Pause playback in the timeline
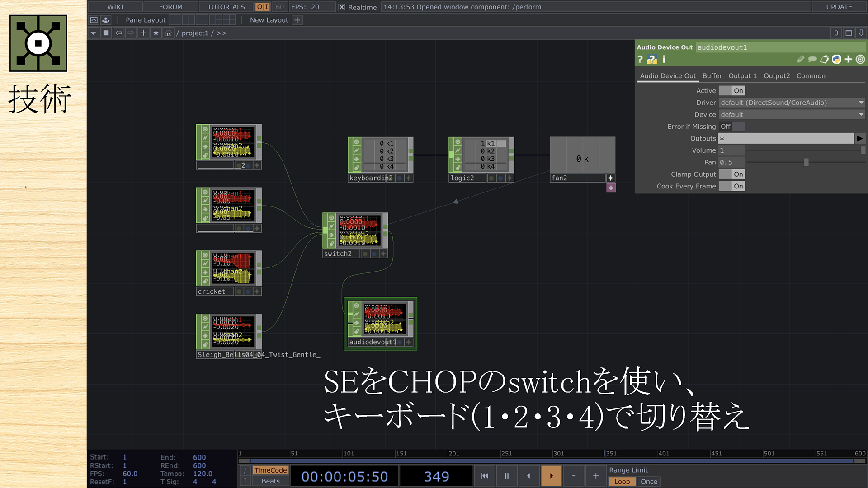This screenshot has width=868, height=488. coord(507,476)
